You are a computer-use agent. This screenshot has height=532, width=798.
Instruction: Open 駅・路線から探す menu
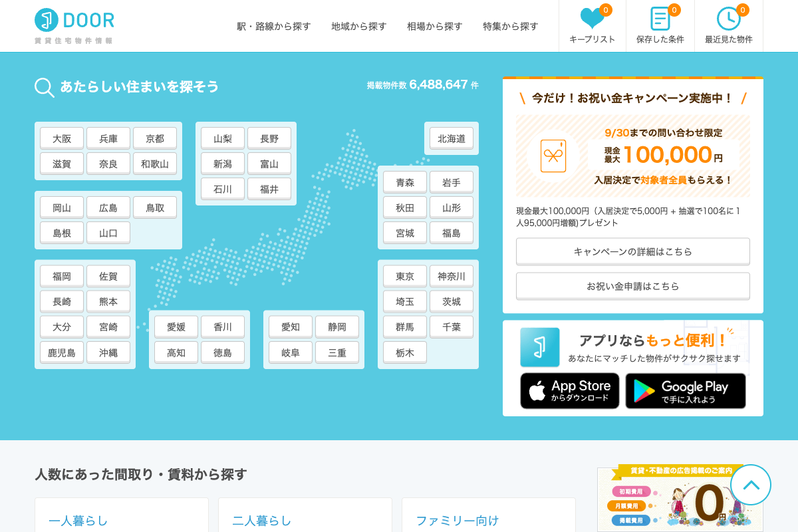pos(274,27)
